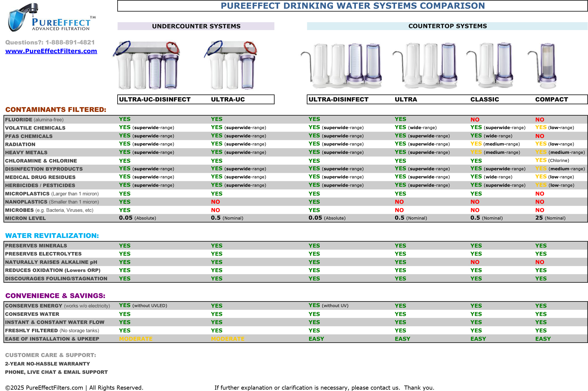Click the PRESERVES ELECTROLYTES row label
This screenshot has height=391, width=588.
[43, 254]
